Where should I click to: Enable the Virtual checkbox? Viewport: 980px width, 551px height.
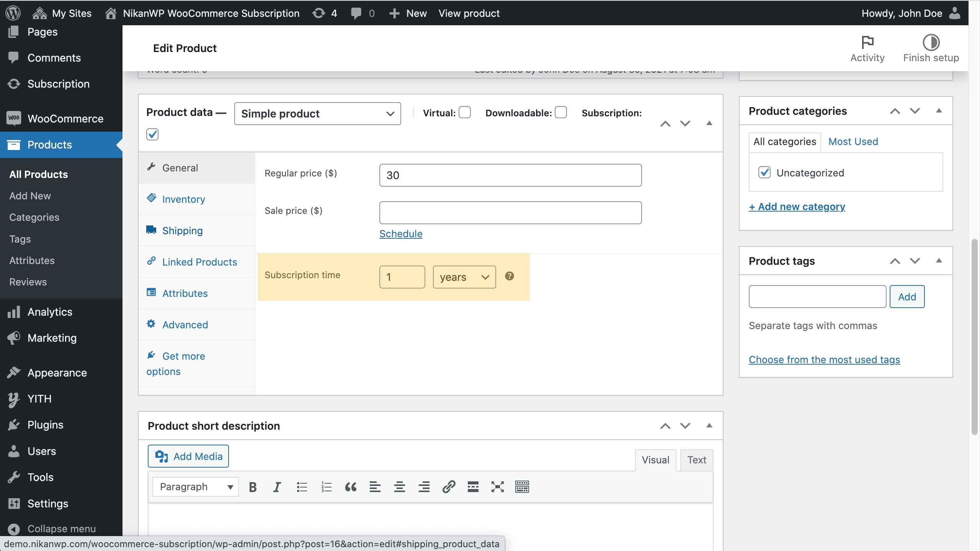point(465,112)
